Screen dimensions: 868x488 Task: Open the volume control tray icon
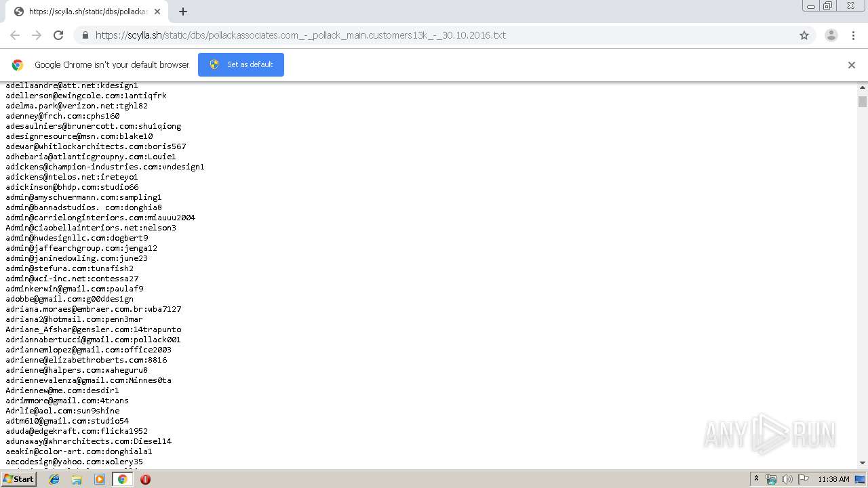click(x=787, y=479)
